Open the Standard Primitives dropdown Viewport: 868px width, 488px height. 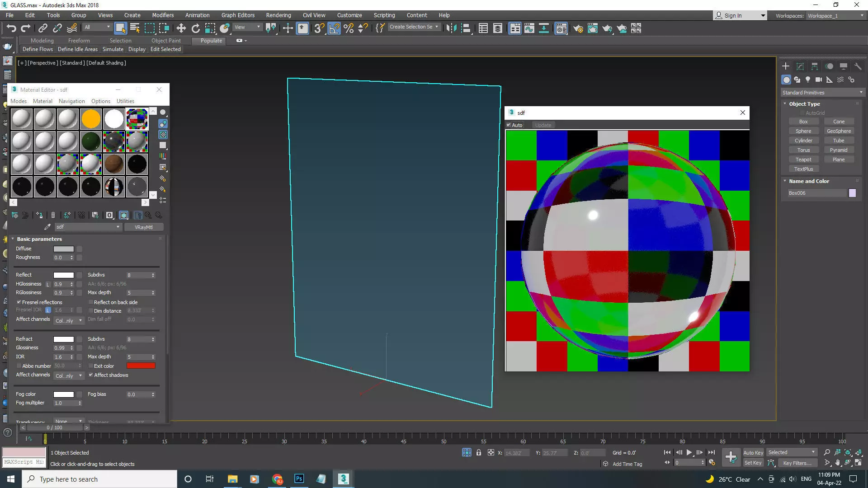(823, 93)
